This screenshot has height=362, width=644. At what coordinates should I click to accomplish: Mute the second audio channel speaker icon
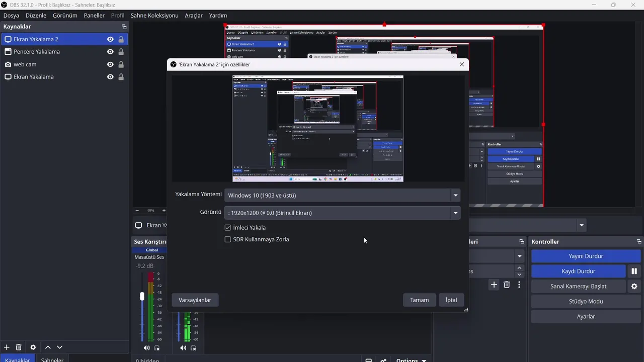(x=183, y=348)
